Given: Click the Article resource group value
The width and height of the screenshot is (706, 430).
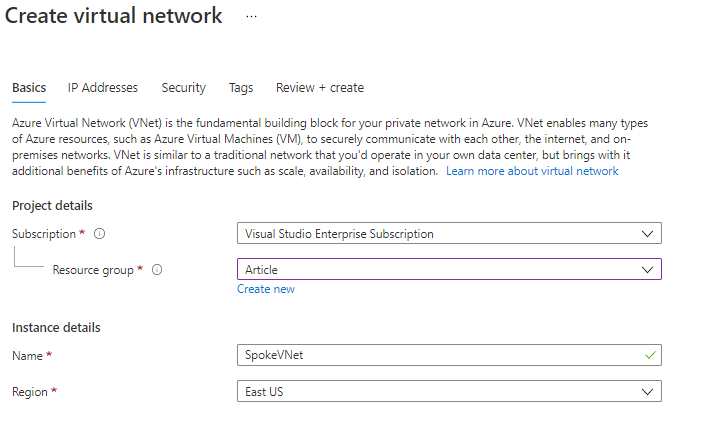Looking at the screenshot, I should coord(262,270).
